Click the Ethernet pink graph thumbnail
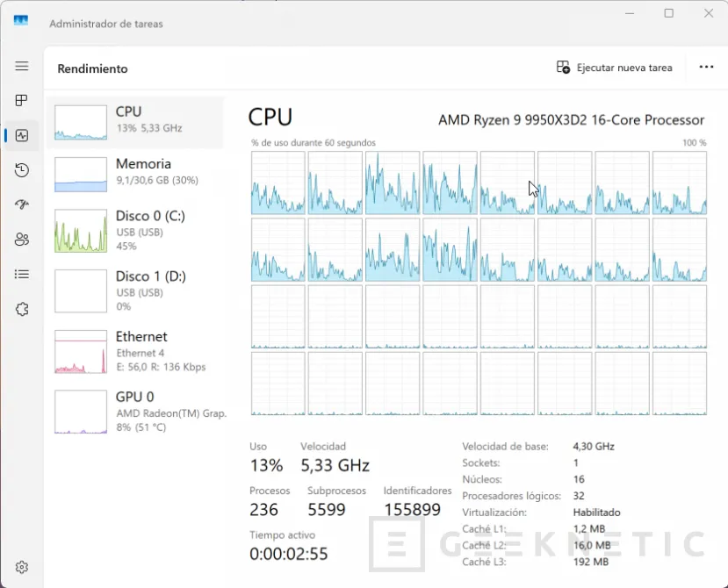The height and width of the screenshot is (588, 728). tap(81, 351)
